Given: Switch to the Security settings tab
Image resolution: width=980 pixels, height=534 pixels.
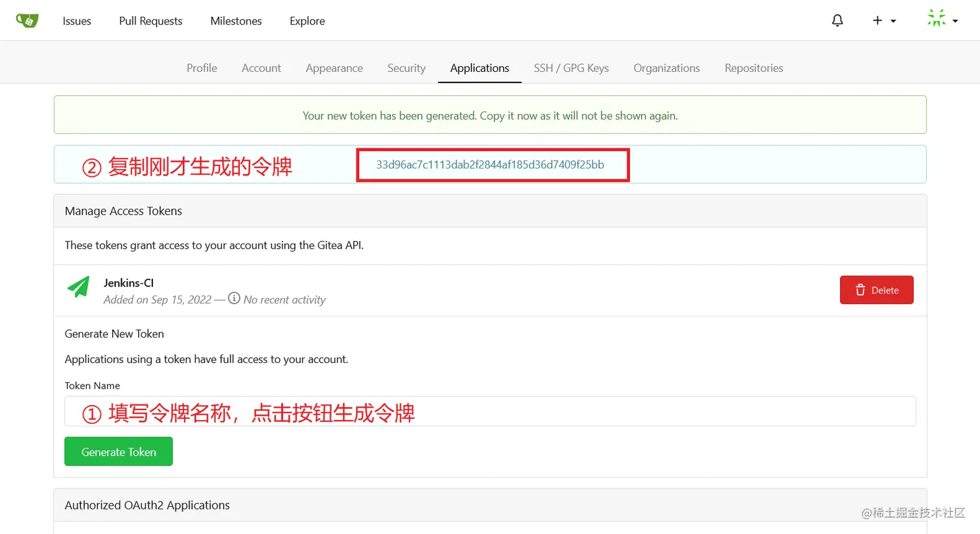Looking at the screenshot, I should click(x=406, y=68).
